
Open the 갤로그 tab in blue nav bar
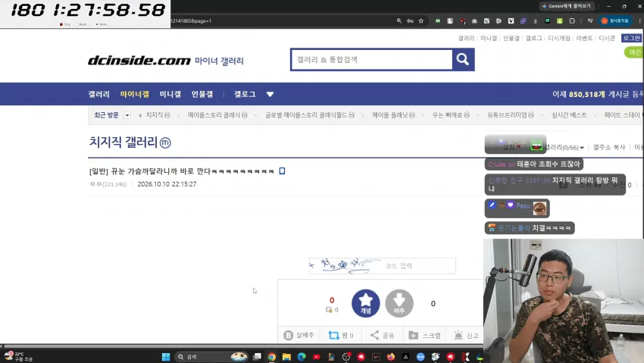click(245, 94)
